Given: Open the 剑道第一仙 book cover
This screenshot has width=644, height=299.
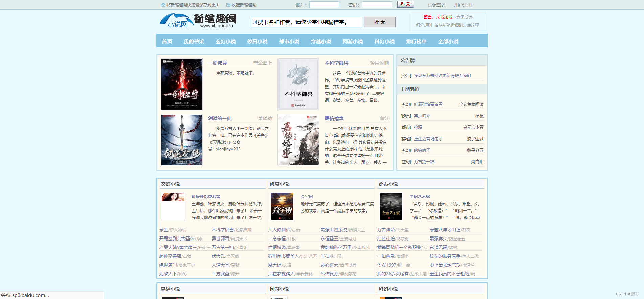Looking at the screenshot, I should tap(182, 140).
